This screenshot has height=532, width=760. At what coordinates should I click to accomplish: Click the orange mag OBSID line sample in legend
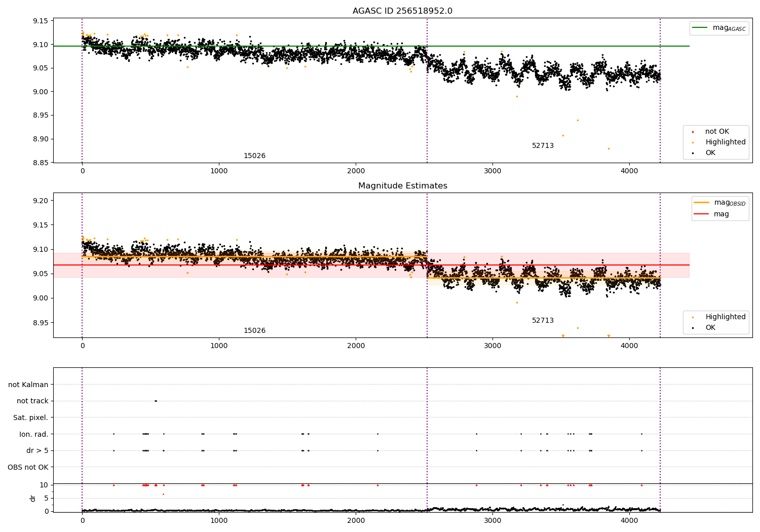(x=701, y=203)
